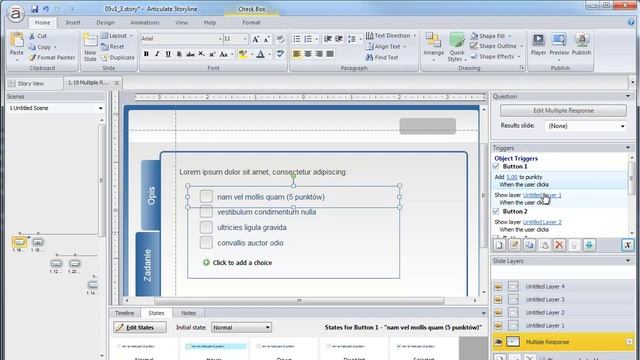
Task: Insert a New Slide
Action: coord(90,47)
